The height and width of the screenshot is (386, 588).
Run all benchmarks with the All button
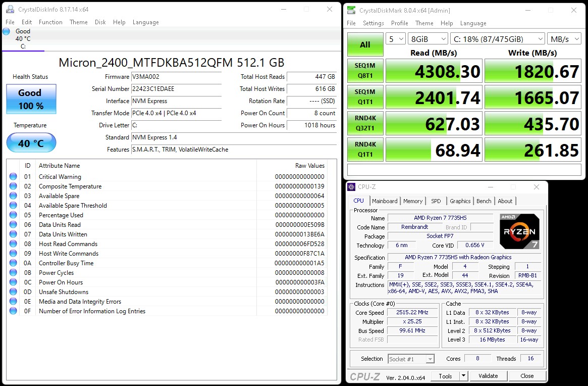tap(364, 44)
